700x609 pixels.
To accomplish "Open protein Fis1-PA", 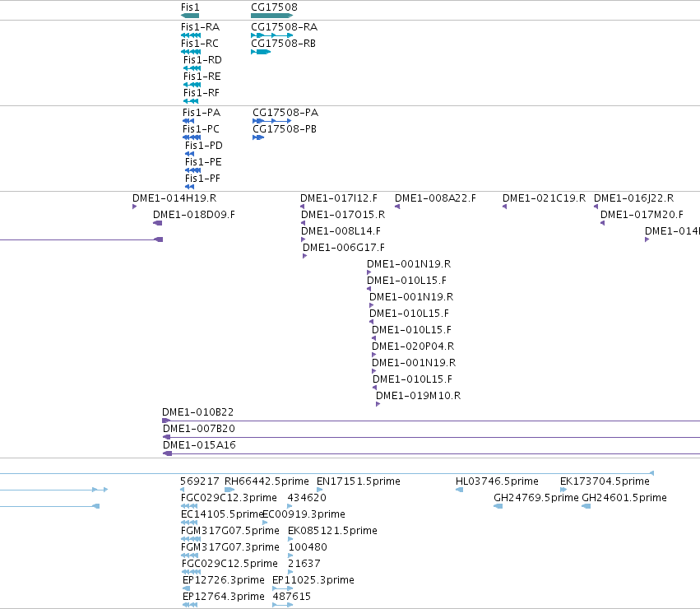I will [202, 113].
